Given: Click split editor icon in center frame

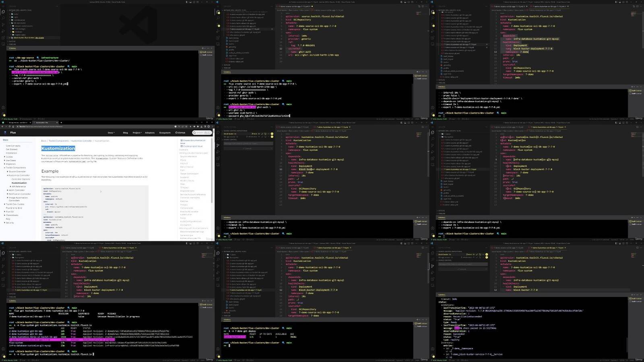Looking at the screenshot, I should (423, 127).
